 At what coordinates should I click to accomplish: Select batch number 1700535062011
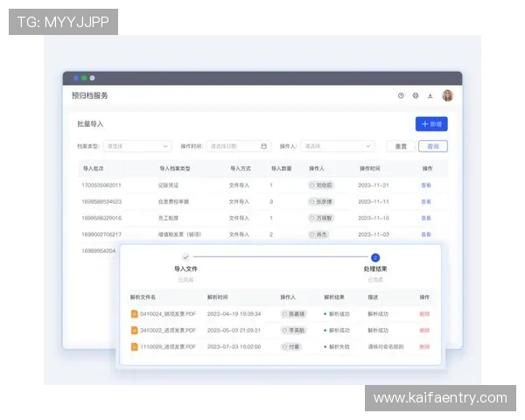point(101,185)
